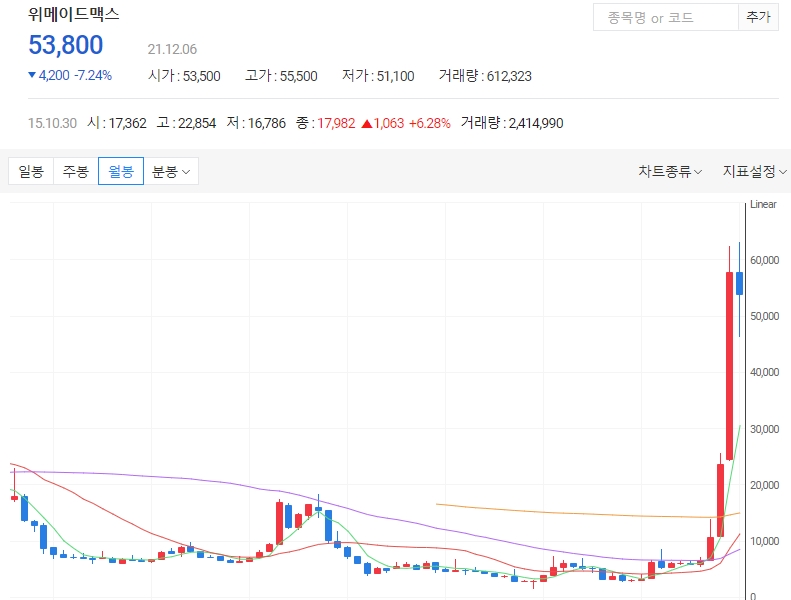
Task: Open the 지표설정 indicator settings dropdown
Action: coord(755,172)
